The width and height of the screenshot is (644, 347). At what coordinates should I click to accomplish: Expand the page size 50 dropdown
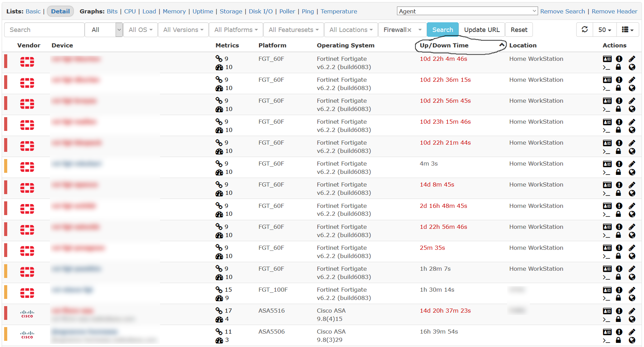pos(604,30)
